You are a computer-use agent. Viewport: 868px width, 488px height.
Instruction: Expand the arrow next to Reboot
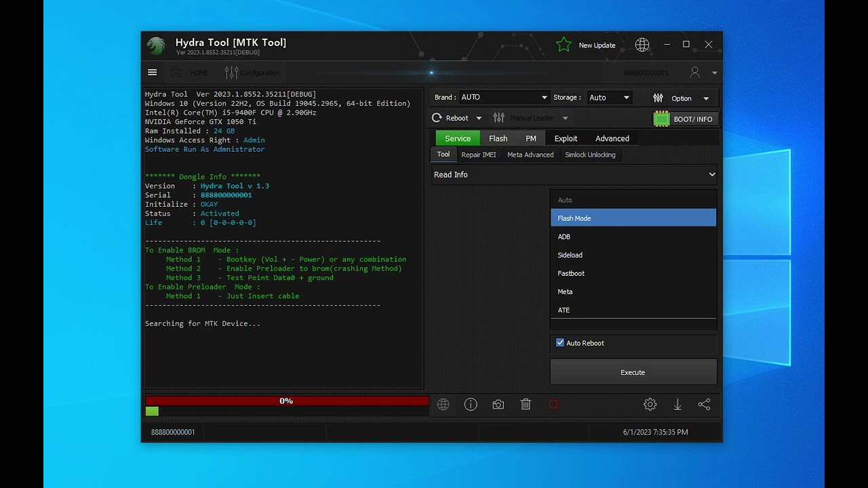pos(479,119)
